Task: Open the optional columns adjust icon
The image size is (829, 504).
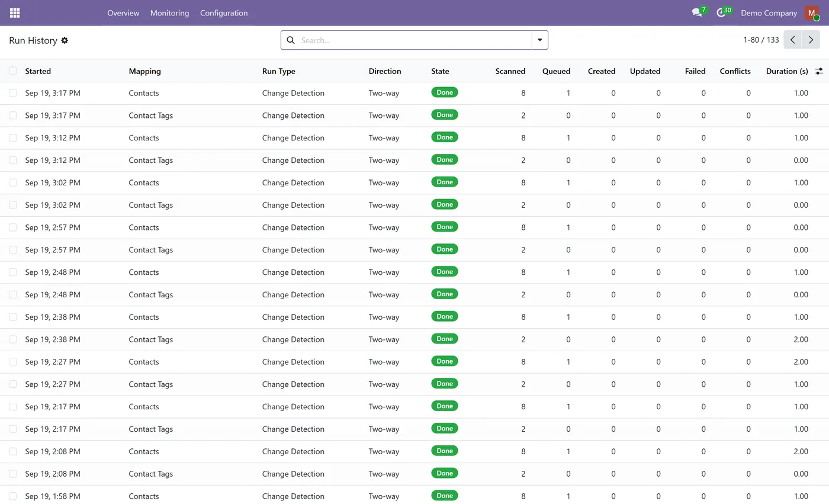Action: point(819,71)
